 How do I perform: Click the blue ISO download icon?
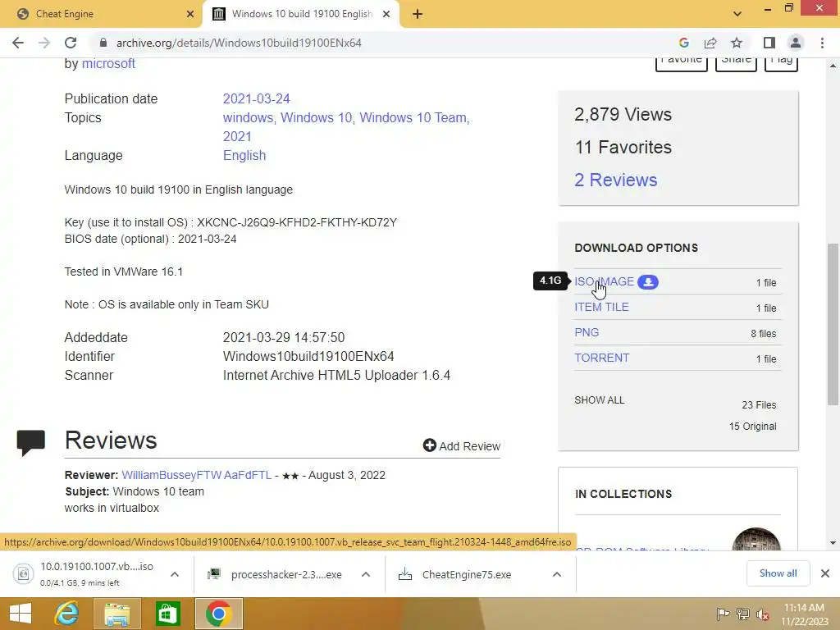point(648,282)
